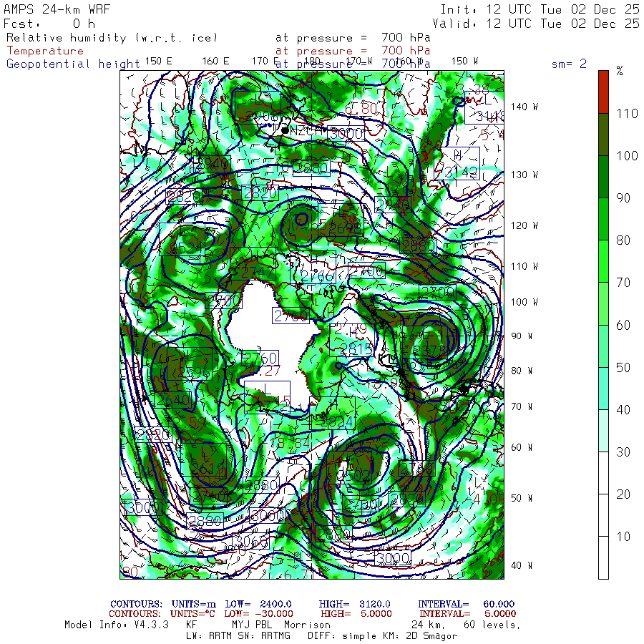Click the NZCM station marker dot
The width and height of the screenshot is (644, 644).
[285, 130]
